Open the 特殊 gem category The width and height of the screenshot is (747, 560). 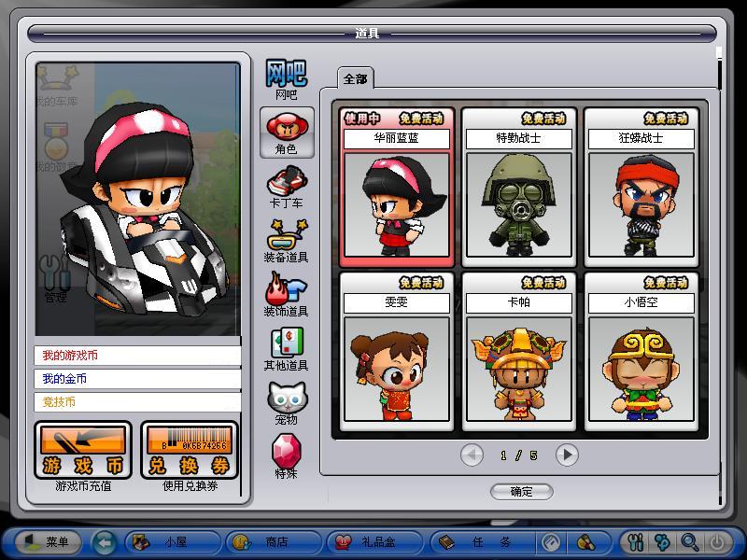tap(287, 456)
